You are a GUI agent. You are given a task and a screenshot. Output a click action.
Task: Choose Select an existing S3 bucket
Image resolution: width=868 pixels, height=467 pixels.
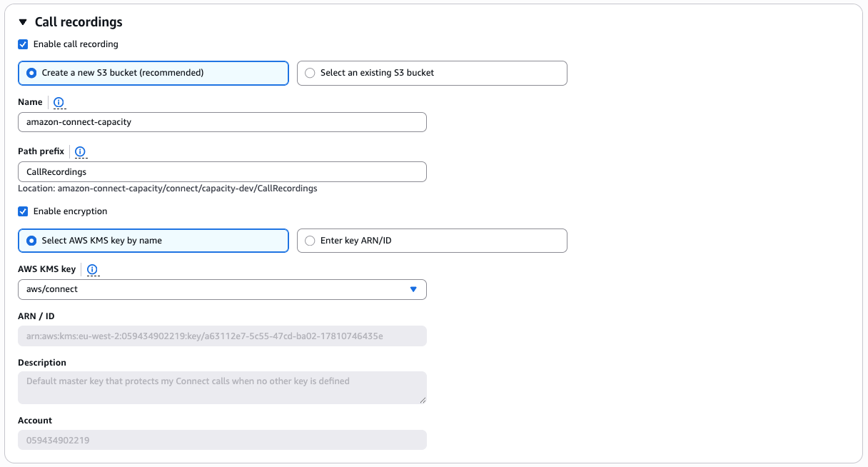[432, 73]
